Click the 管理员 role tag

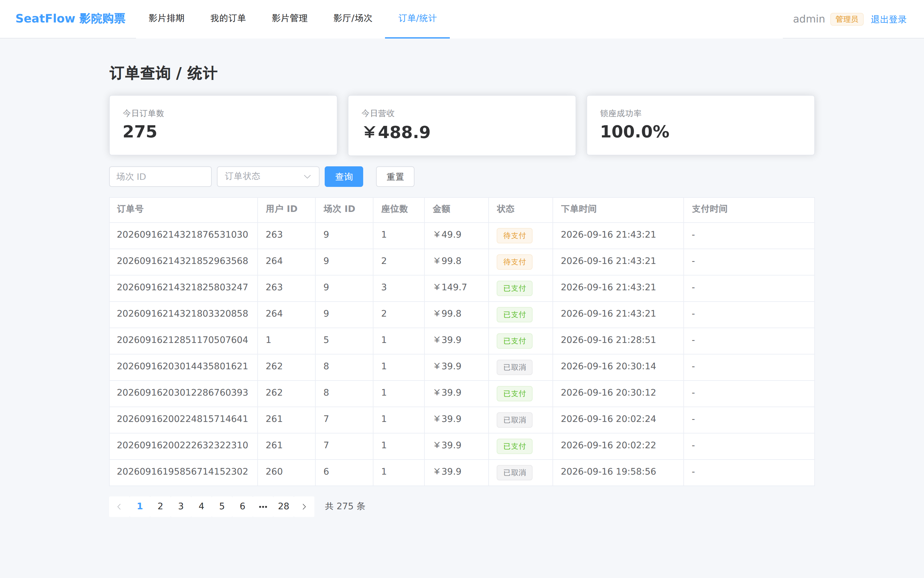[x=847, y=19]
